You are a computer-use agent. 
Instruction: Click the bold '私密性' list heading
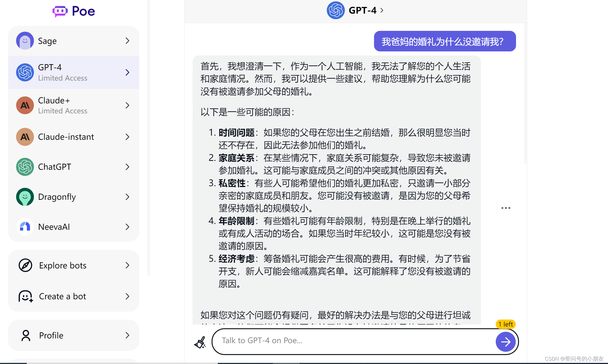[x=232, y=183]
